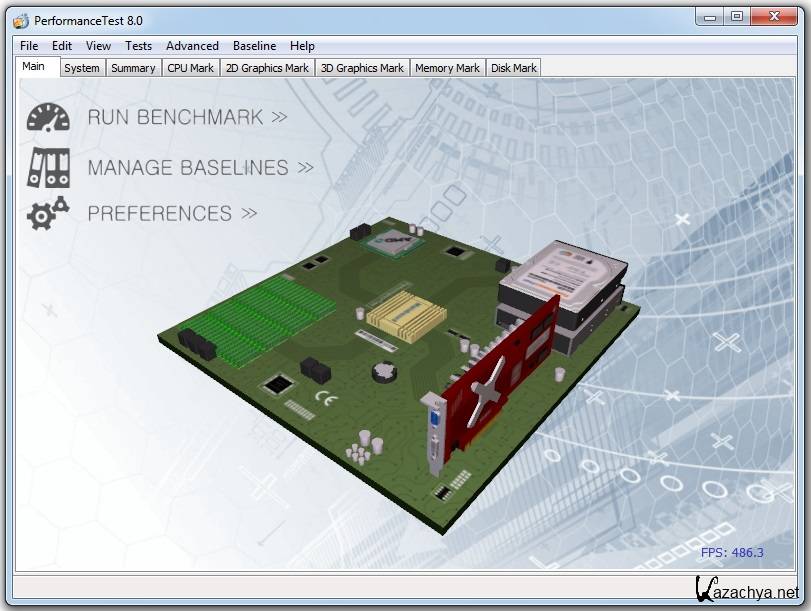The height and width of the screenshot is (611, 811).
Task: Maximize the PerformanceTest window
Action: click(737, 17)
